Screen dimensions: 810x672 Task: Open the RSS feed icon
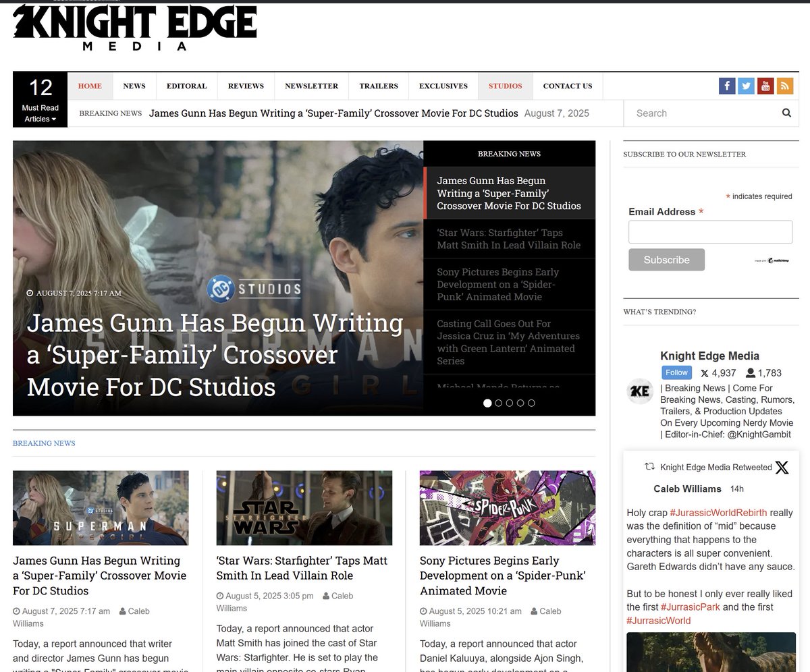coord(784,86)
